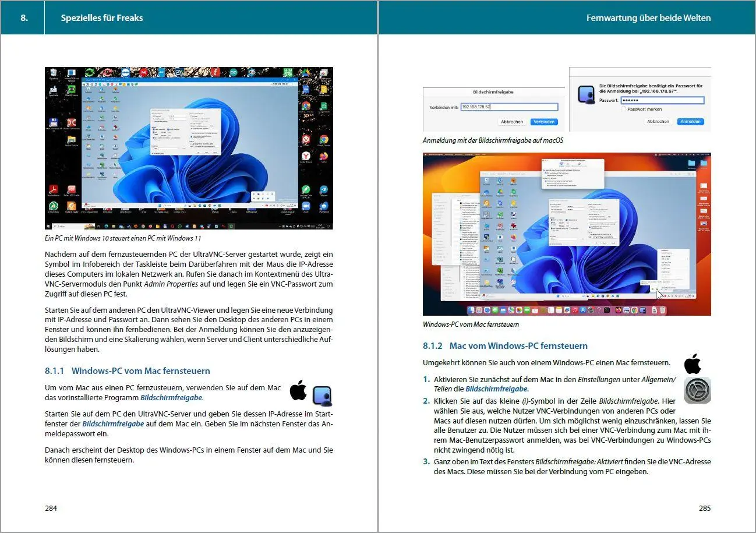Click the blue Verbinden button
The width and height of the screenshot is (756, 533).
[x=544, y=122]
